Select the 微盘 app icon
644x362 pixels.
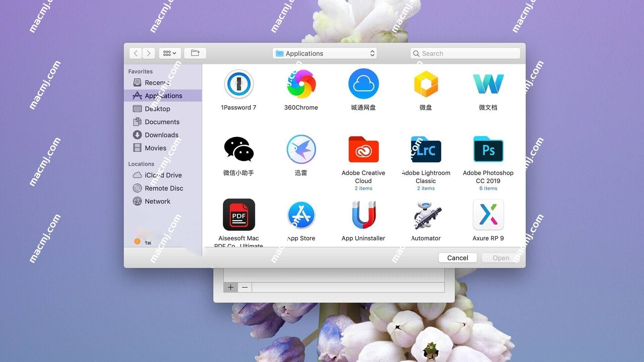click(426, 84)
